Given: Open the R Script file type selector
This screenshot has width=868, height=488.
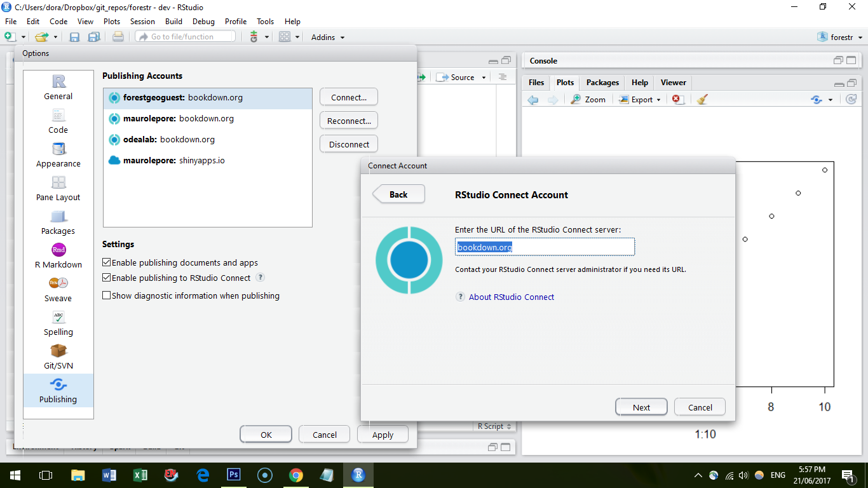Looking at the screenshot, I should [x=494, y=426].
